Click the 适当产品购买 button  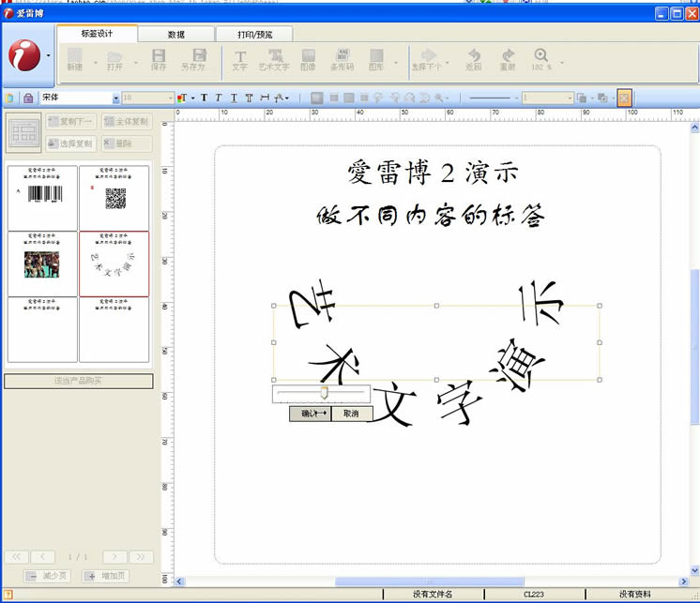(x=79, y=381)
